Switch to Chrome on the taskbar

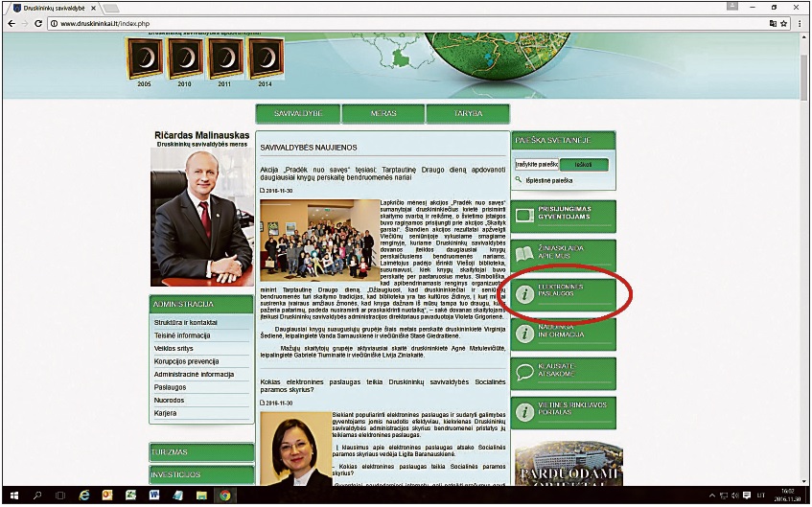pyautogui.click(x=224, y=495)
